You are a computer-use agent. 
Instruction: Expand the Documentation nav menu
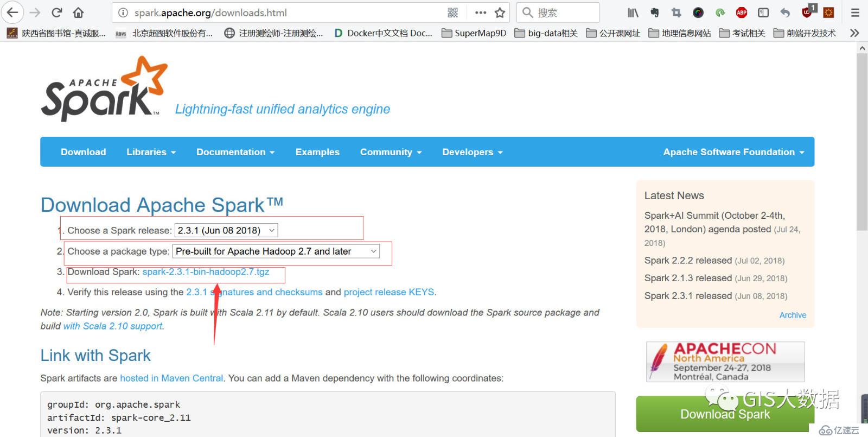point(235,152)
